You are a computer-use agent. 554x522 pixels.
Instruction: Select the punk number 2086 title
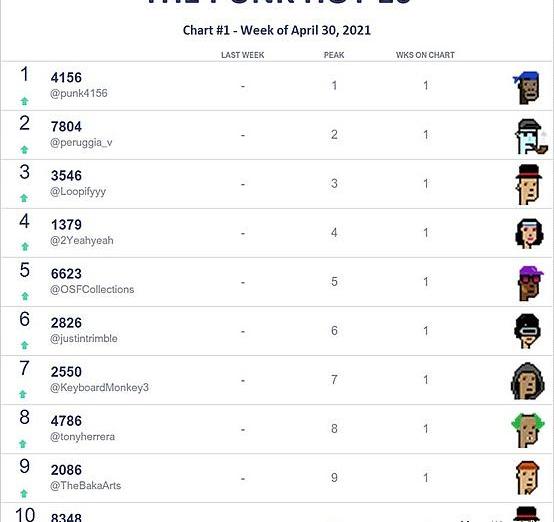click(66, 470)
